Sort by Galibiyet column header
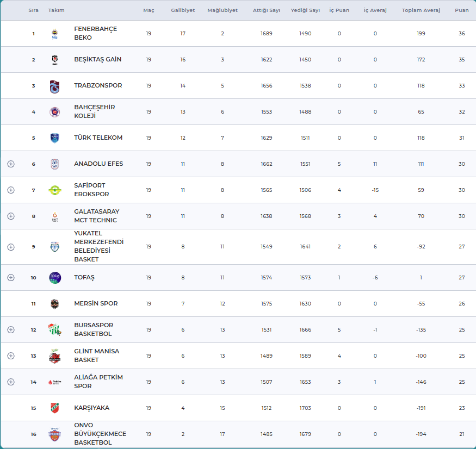 (183, 10)
